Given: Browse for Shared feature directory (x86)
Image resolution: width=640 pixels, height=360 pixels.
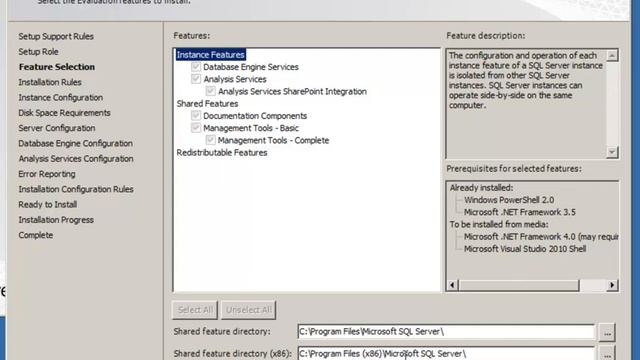Looking at the screenshot, I should 607,354.
